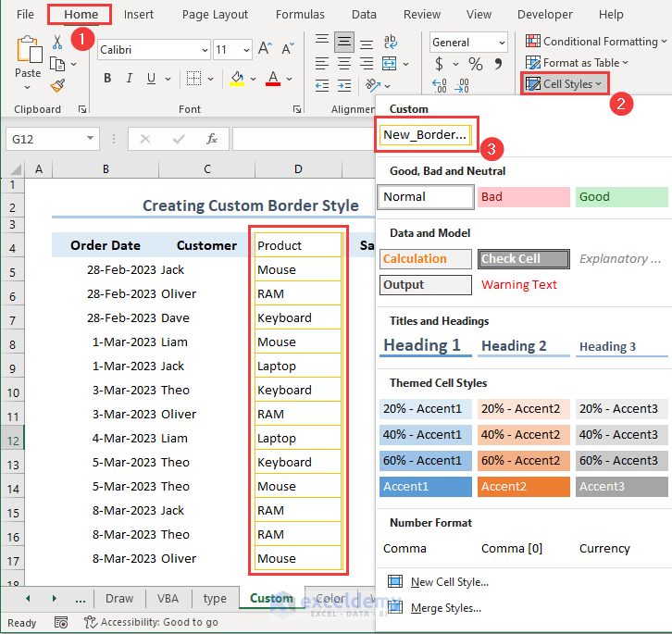
Task: Select the New_Border custom style
Action: (425, 135)
